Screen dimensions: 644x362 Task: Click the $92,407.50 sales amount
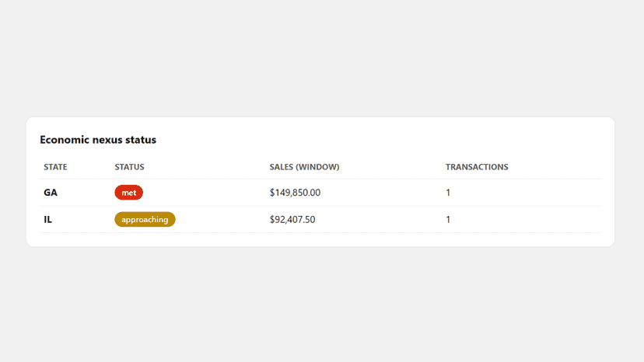click(x=292, y=220)
